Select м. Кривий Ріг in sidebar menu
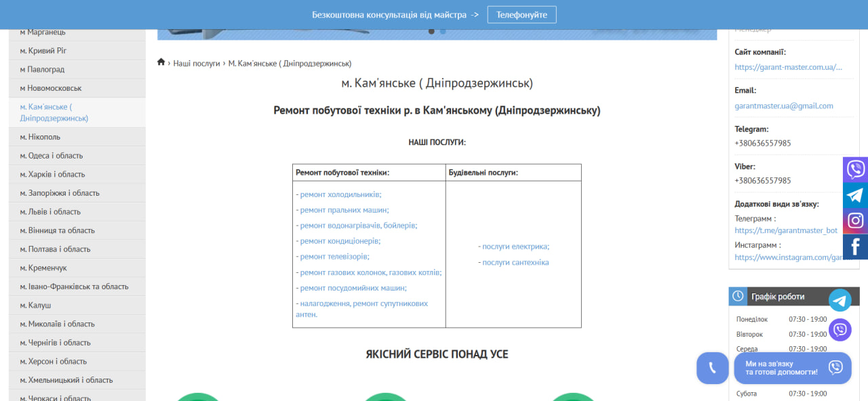 [x=43, y=51]
